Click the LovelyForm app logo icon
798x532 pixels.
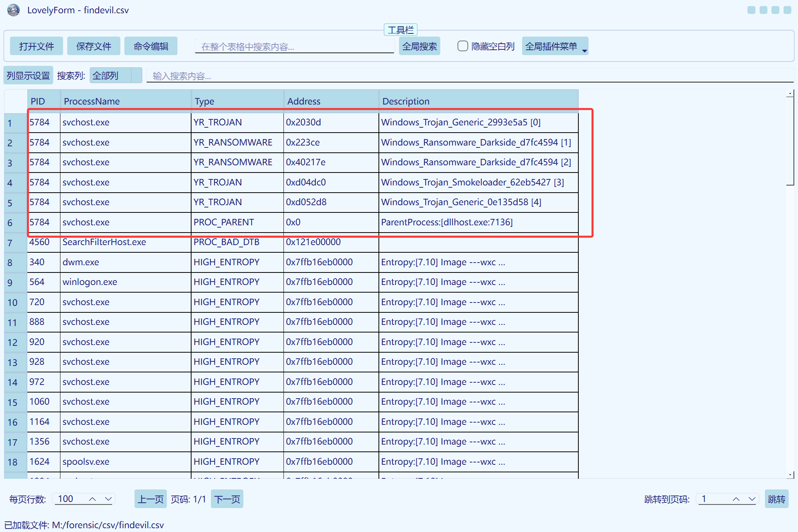coord(14,10)
